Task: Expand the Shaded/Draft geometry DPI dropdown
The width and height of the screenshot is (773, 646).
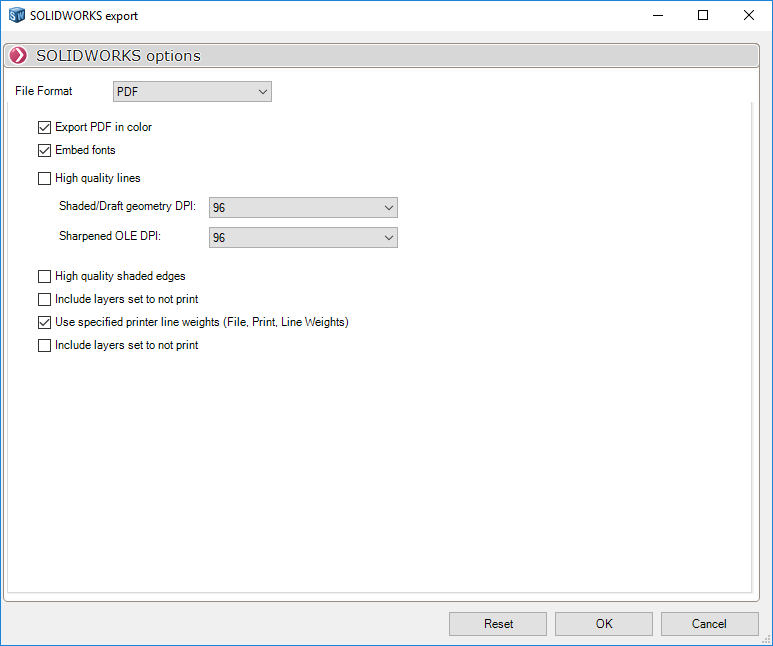Action: pyautogui.click(x=303, y=208)
